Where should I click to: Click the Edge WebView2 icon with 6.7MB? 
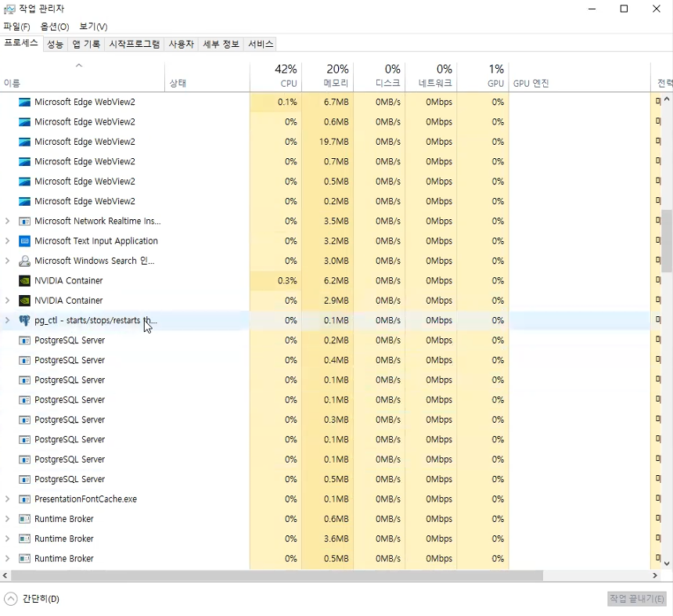[24, 102]
